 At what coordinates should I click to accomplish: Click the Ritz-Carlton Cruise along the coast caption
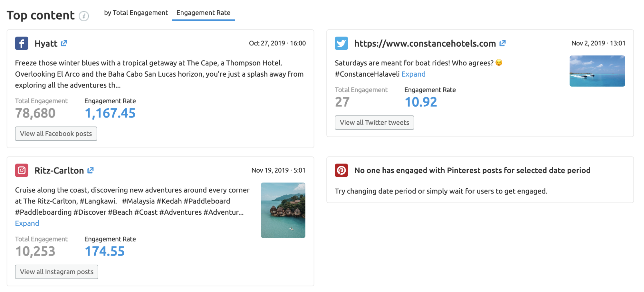[x=132, y=201]
